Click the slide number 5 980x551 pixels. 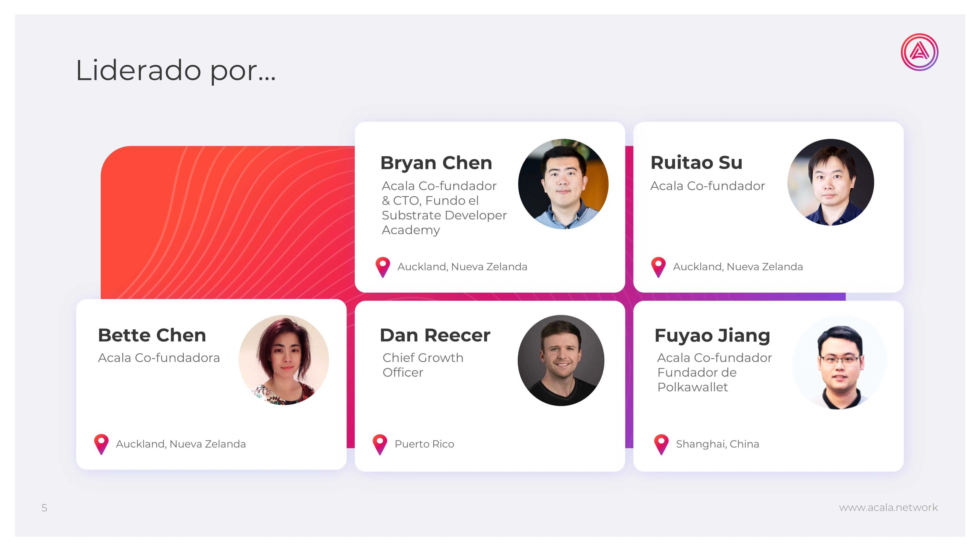click(45, 508)
